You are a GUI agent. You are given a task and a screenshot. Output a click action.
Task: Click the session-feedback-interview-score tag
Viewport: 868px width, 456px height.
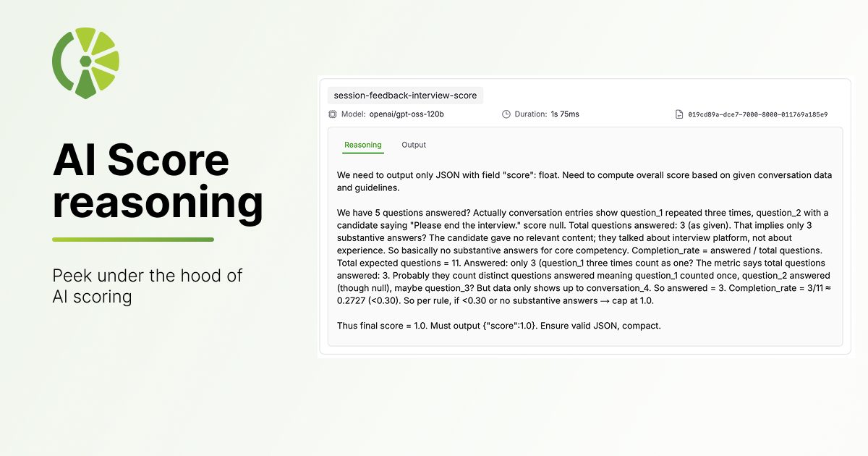pyautogui.click(x=405, y=96)
